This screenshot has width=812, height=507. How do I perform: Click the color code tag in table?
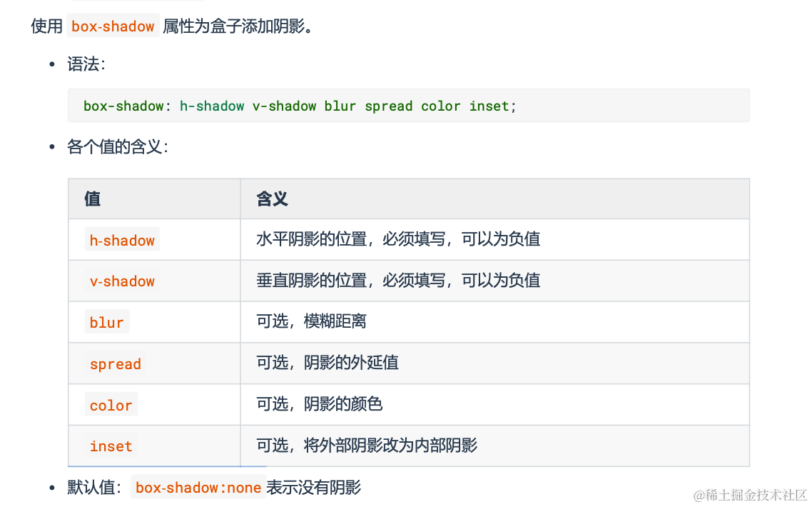[111, 406]
